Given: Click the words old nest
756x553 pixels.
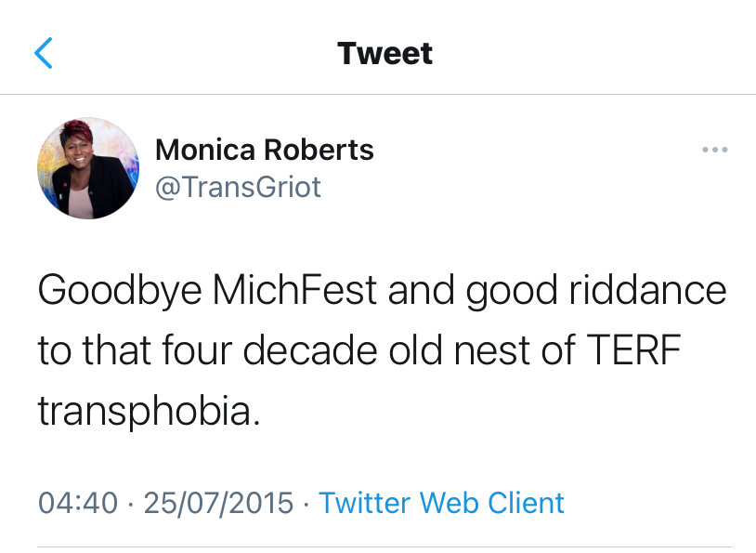Looking at the screenshot, I should coord(484,350).
